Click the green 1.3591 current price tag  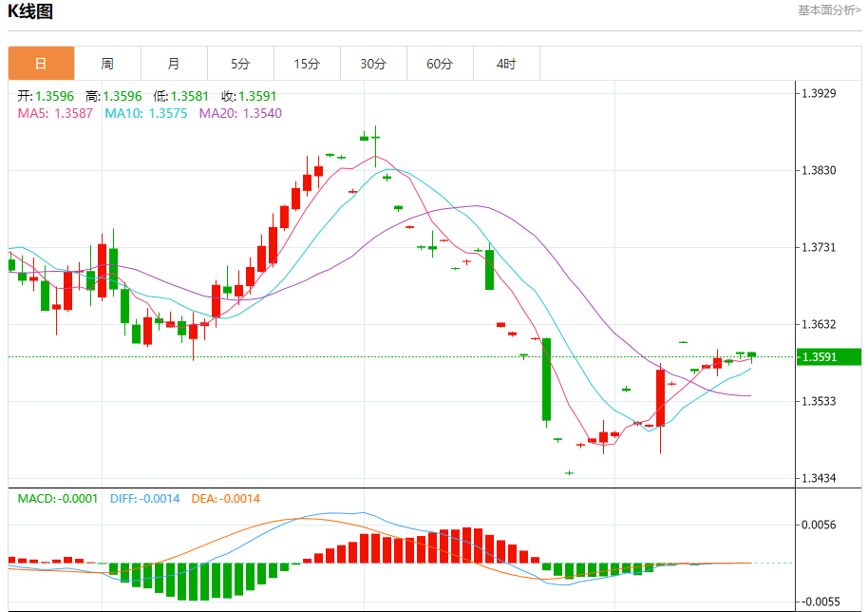click(x=828, y=357)
